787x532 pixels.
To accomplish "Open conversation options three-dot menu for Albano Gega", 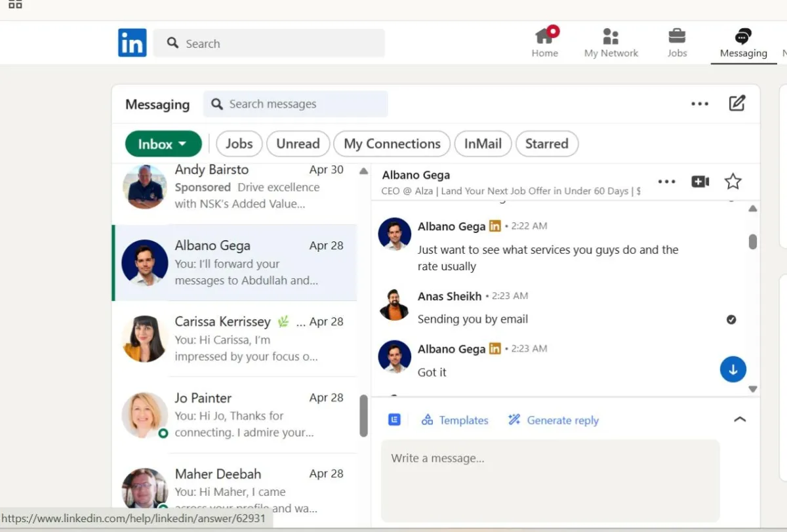I will point(666,182).
